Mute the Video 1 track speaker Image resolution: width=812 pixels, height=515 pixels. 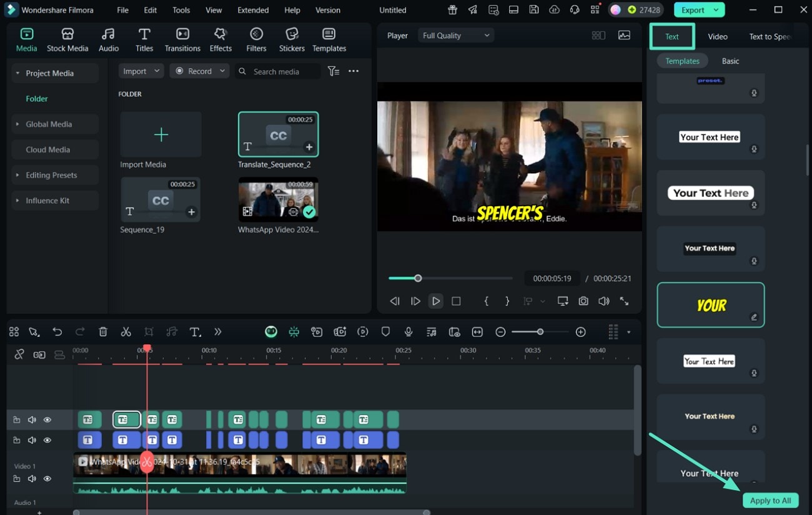pyautogui.click(x=32, y=479)
